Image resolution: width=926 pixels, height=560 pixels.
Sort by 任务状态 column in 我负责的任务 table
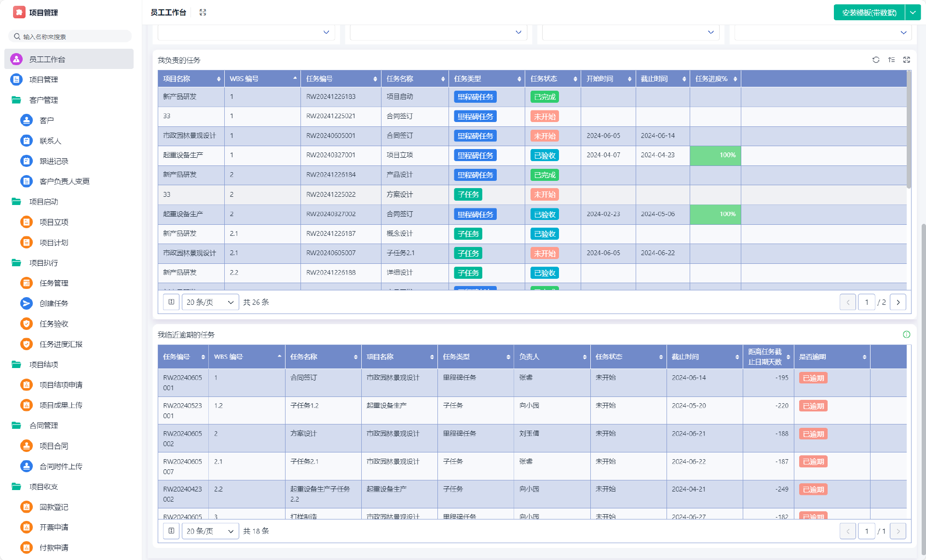pos(575,79)
